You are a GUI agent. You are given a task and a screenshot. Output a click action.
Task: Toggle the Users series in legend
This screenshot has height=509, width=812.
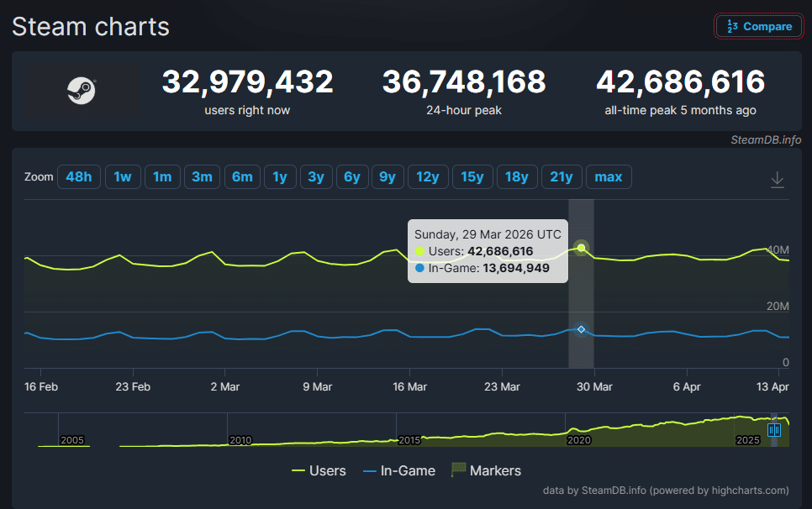point(319,470)
